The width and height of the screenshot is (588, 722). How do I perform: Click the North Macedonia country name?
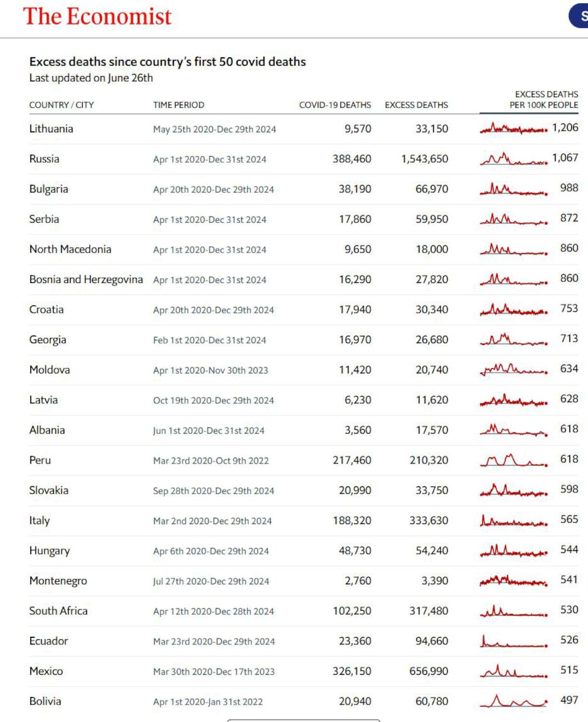click(x=70, y=249)
